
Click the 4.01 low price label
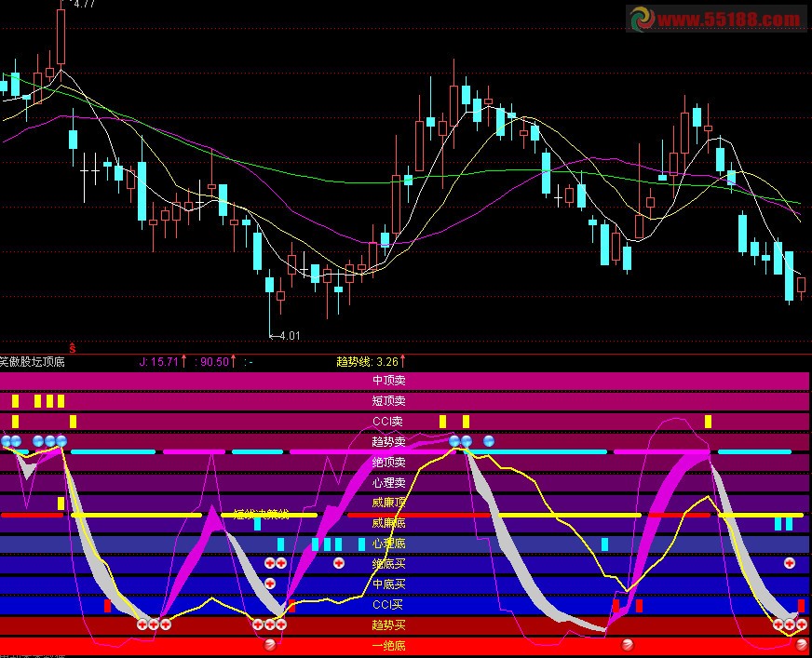[289, 336]
